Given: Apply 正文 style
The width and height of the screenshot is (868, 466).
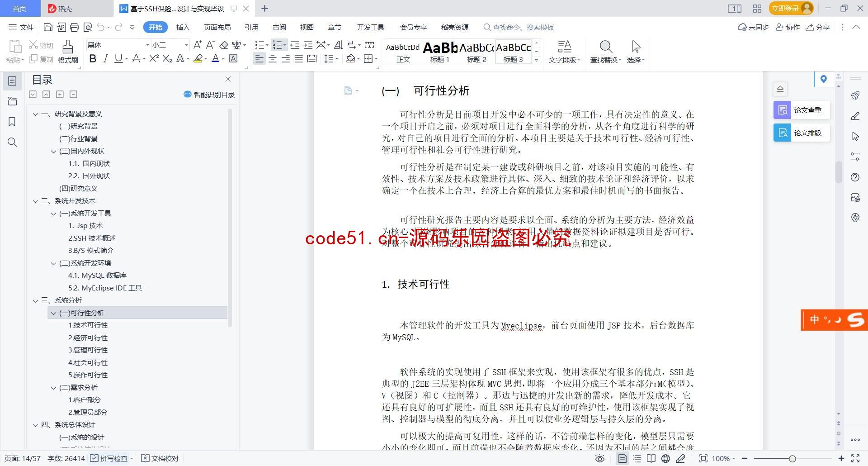Looking at the screenshot, I should (x=403, y=52).
